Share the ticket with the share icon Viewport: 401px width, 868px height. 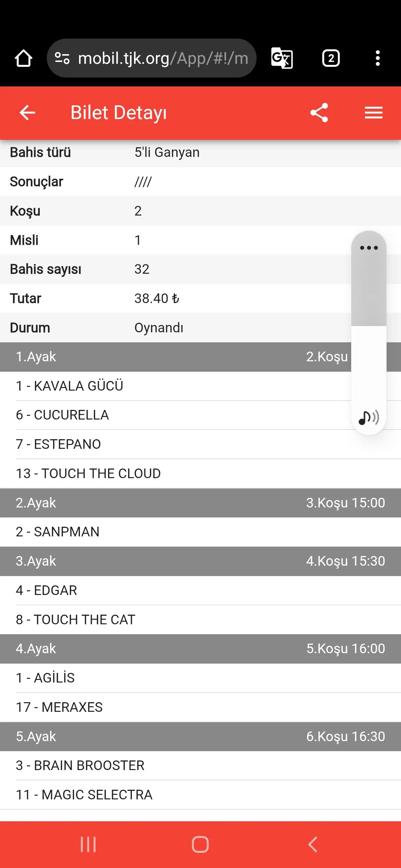tap(319, 113)
